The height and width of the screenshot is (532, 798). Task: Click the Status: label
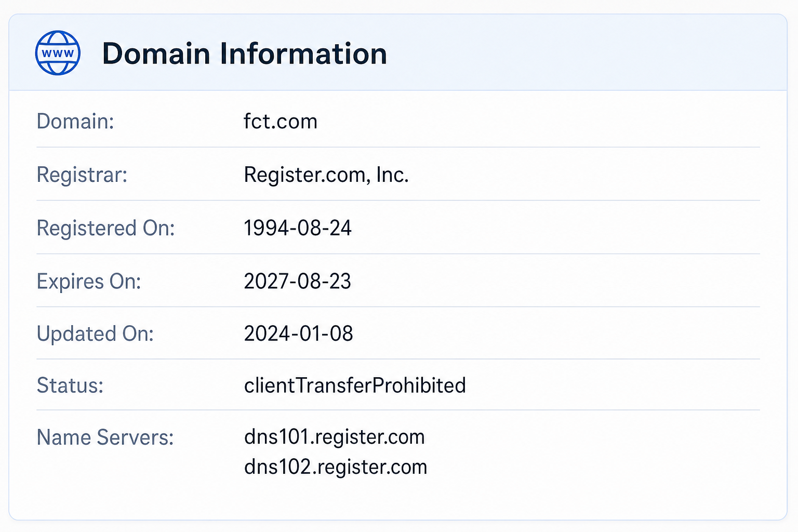(70, 385)
